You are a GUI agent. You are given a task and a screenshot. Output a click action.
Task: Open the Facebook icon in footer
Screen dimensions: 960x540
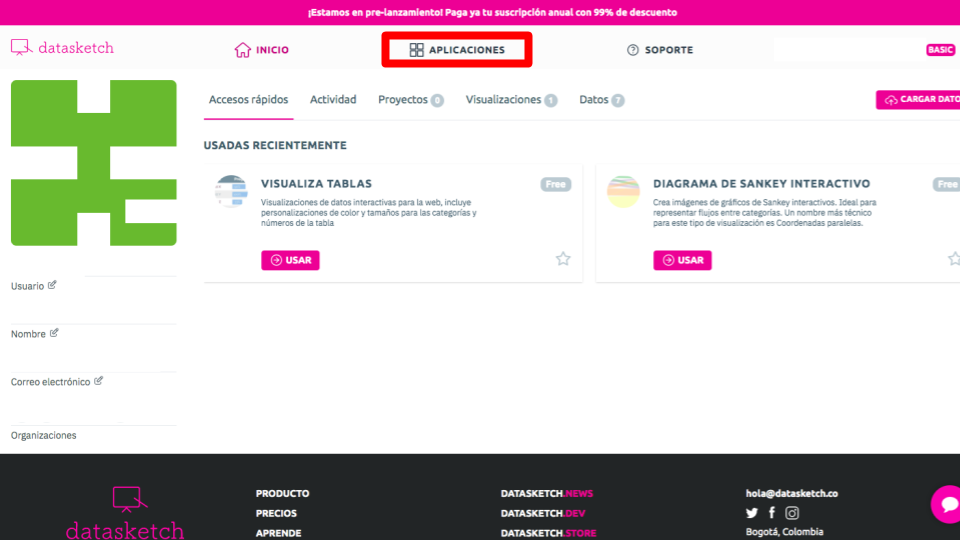772,512
